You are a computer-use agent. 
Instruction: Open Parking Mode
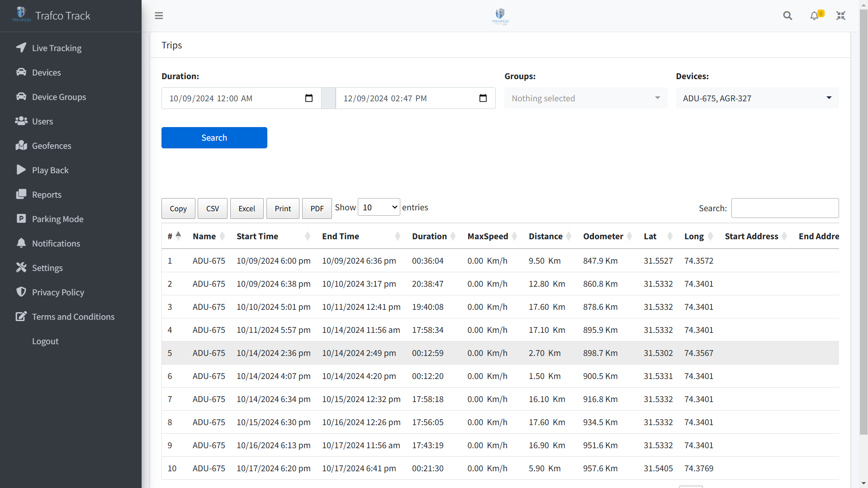(21, 219)
